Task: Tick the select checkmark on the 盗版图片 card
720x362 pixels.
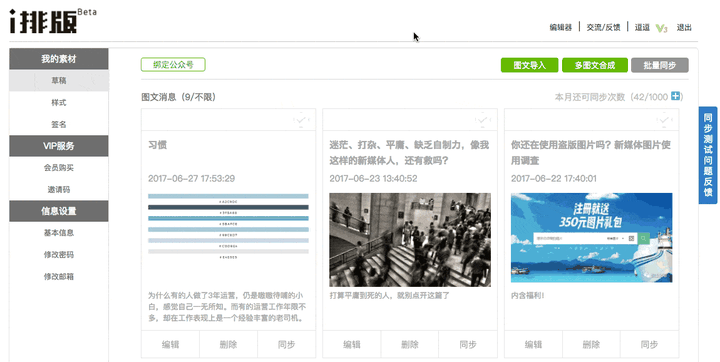Action: [664, 120]
